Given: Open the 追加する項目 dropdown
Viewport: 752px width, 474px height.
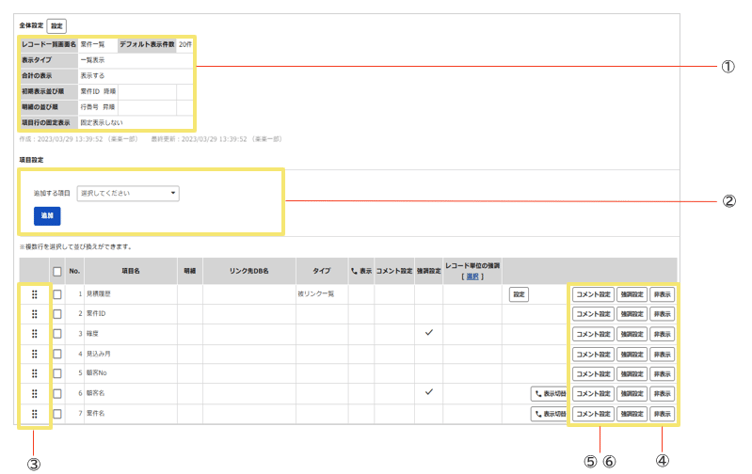Looking at the screenshot, I should (128, 193).
